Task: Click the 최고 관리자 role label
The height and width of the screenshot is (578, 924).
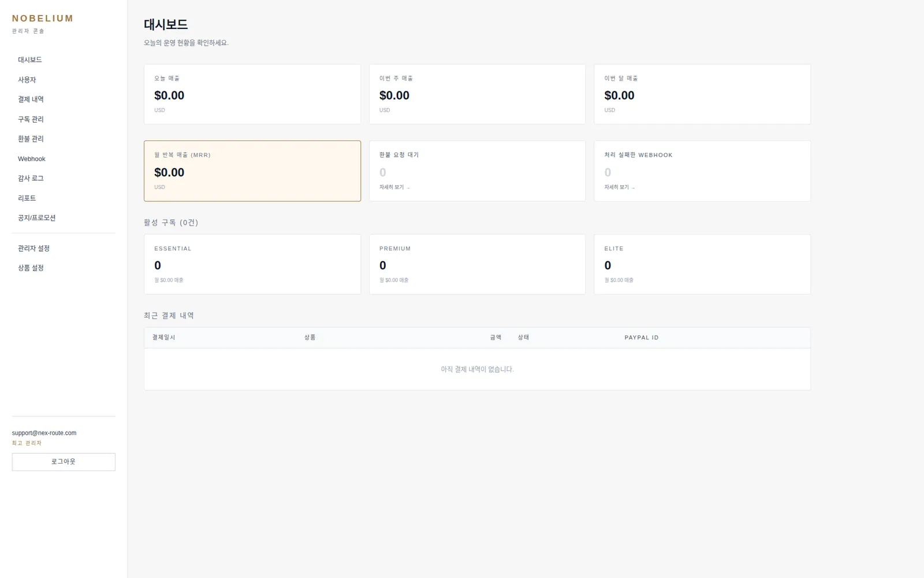Action: pyautogui.click(x=27, y=443)
